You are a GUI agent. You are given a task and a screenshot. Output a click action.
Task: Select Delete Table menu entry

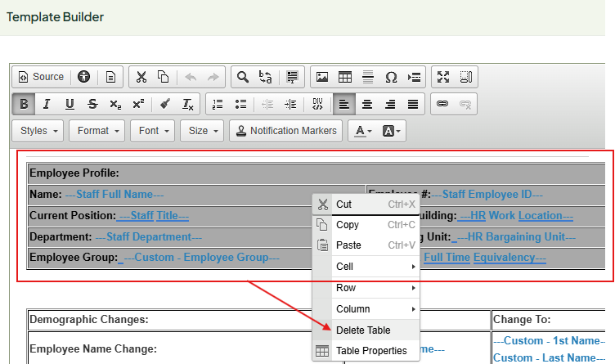[x=366, y=330]
